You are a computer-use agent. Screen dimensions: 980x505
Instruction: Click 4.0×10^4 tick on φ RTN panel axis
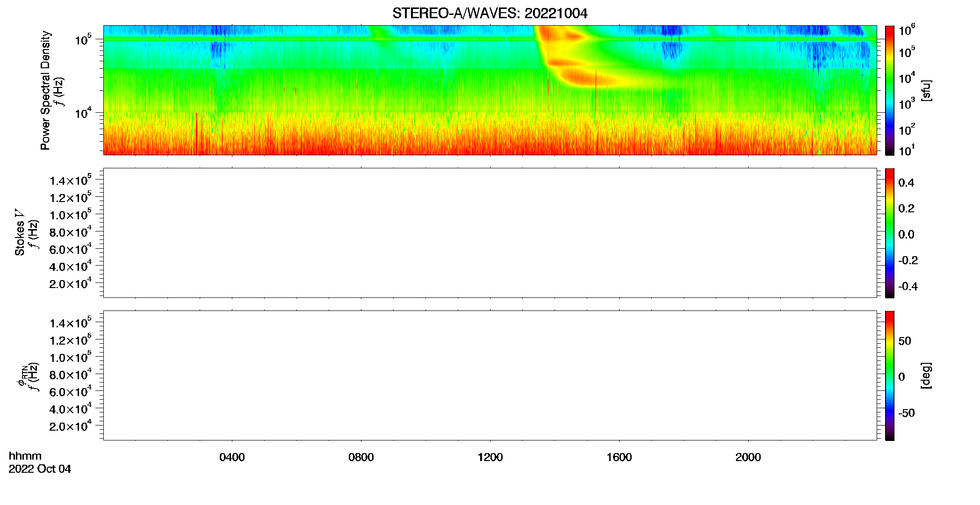[71, 408]
